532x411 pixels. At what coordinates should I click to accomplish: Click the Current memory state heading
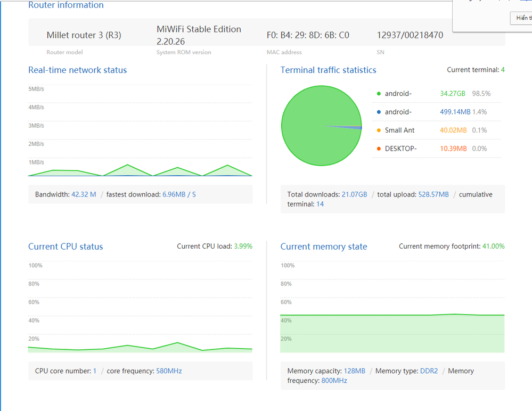pyautogui.click(x=324, y=246)
